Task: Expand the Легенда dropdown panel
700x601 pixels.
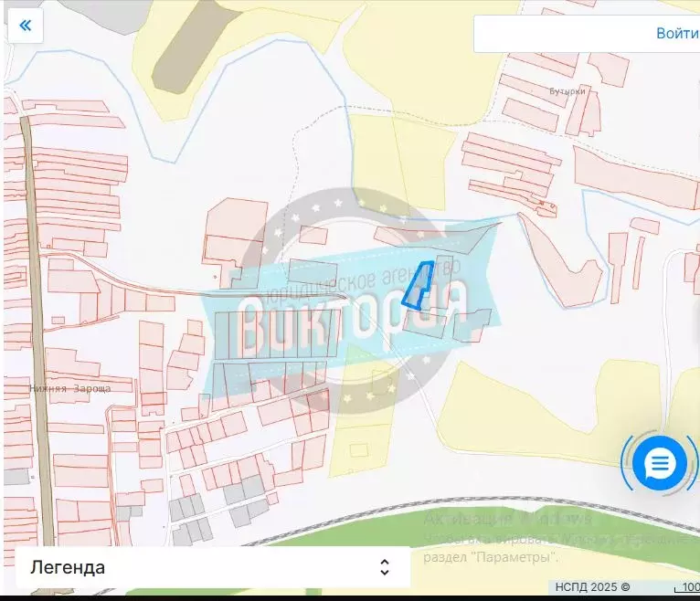Action: (x=212, y=567)
